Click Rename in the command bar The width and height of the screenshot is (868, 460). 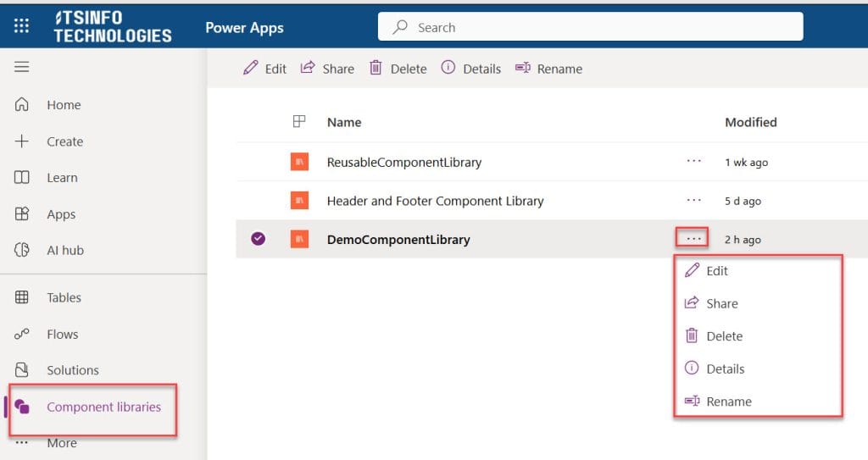pyautogui.click(x=548, y=68)
